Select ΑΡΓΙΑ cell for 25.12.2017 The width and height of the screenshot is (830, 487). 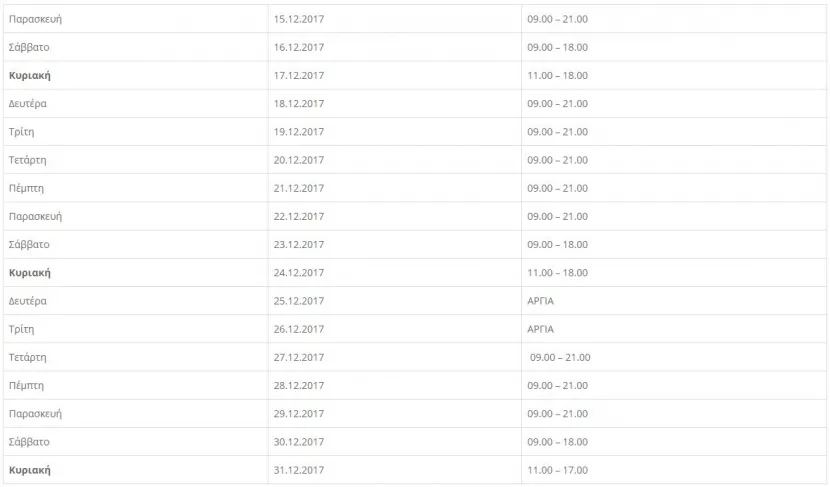[674, 301]
